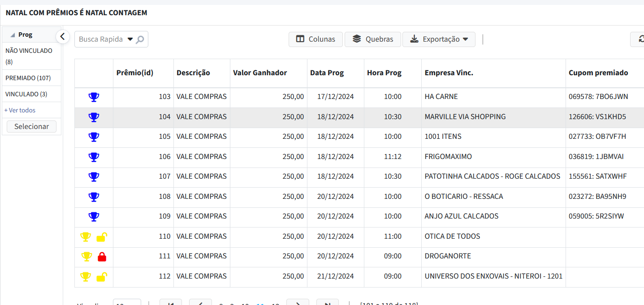Image resolution: width=644 pixels, height=305 pixels.
Task: Click the yellow trophy in DROGANORTE row
Action: pyautogui.click(x=86, y=257)
